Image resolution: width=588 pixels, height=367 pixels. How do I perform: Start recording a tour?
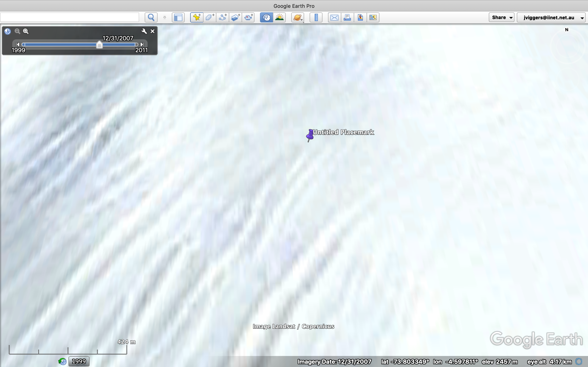tap(248, 17)
